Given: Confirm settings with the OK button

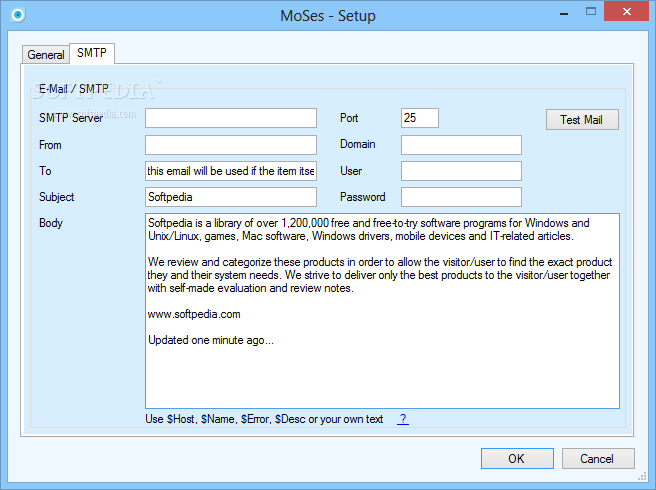Looking at the screenshot, I should 517,459.
